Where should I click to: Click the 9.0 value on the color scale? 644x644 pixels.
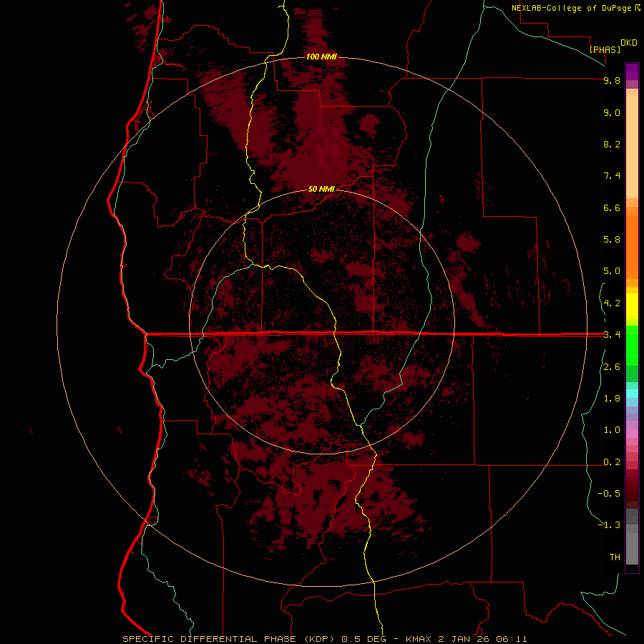coord(612,112)
